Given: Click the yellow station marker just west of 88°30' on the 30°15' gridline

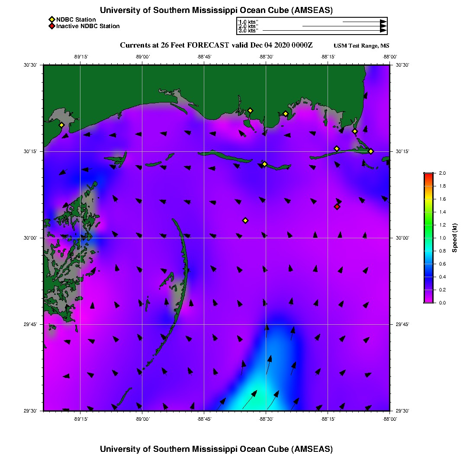Looking at the screenshot, I should [264, 164].
